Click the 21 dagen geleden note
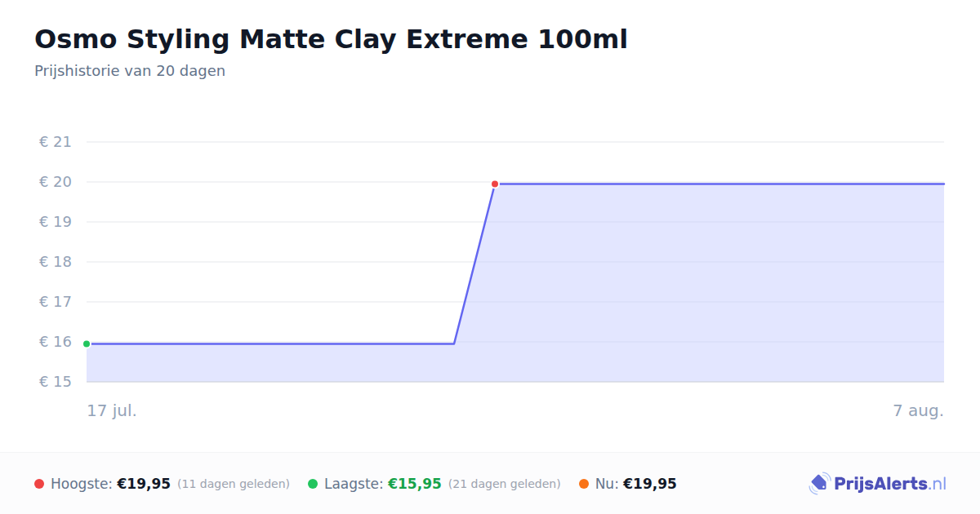 click(505, 484)
